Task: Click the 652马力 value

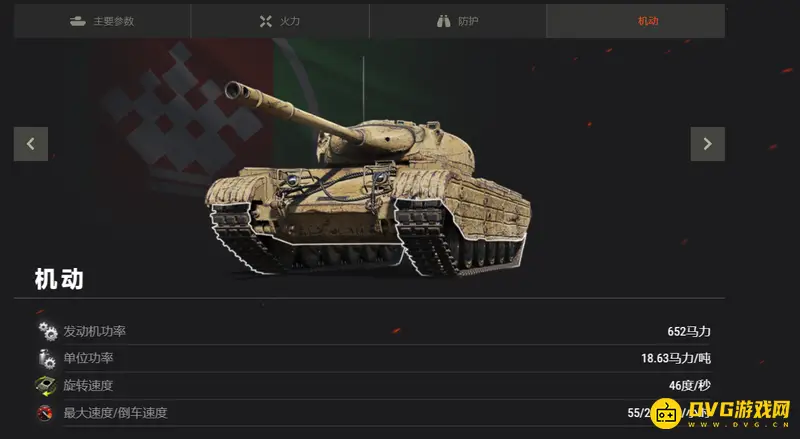Action: pyautogui.click(x=689, y=331)
